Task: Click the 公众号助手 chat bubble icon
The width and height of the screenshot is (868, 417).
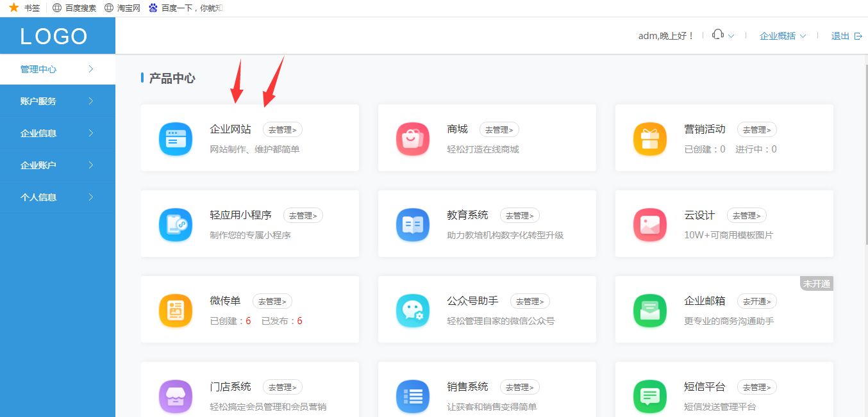Action: point(413,311)
